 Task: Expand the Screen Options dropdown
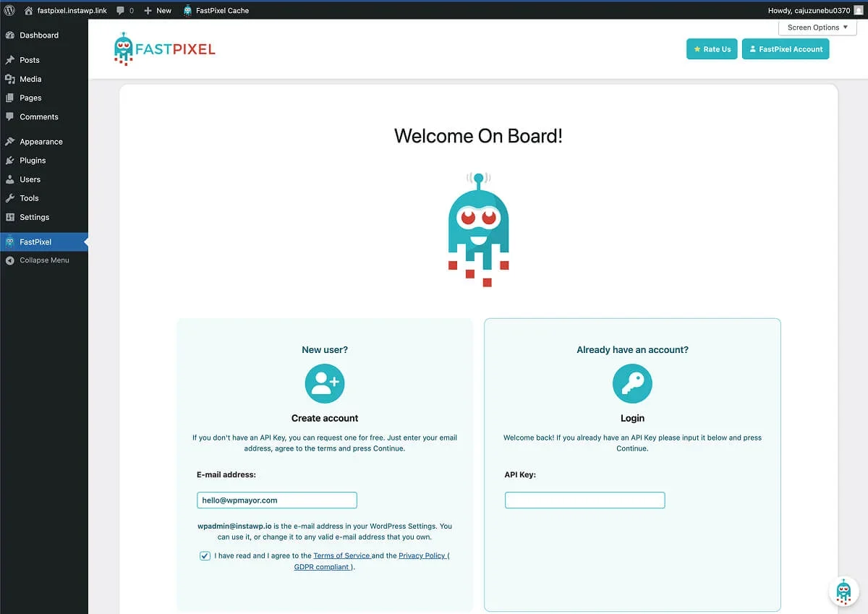pyautogui.click(x=817, y=27)
